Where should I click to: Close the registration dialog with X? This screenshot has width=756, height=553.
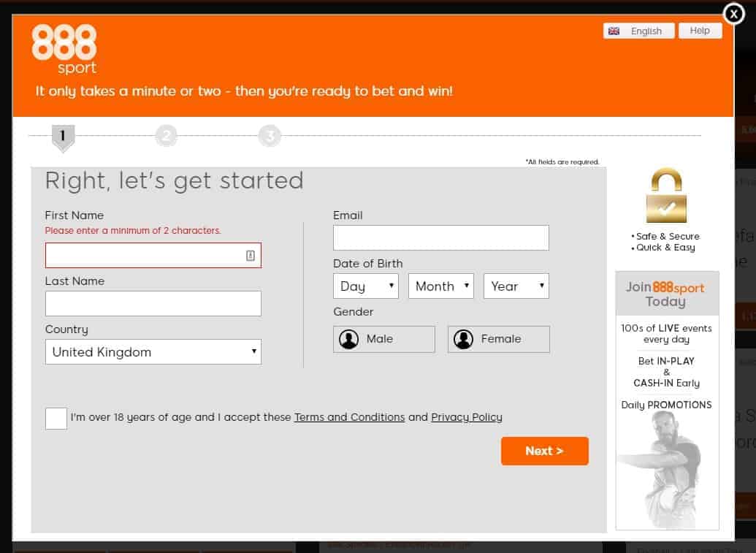click(x=734, y=15)
